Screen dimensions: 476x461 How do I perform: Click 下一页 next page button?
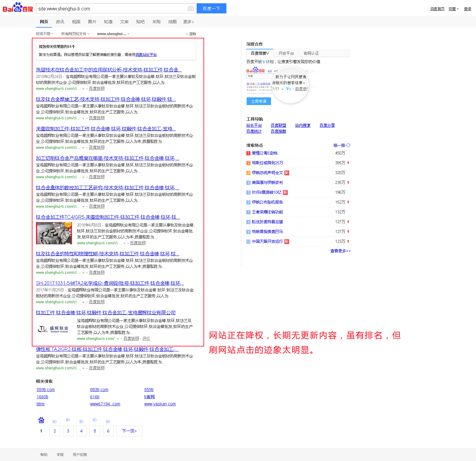click(x=129, y=431)
